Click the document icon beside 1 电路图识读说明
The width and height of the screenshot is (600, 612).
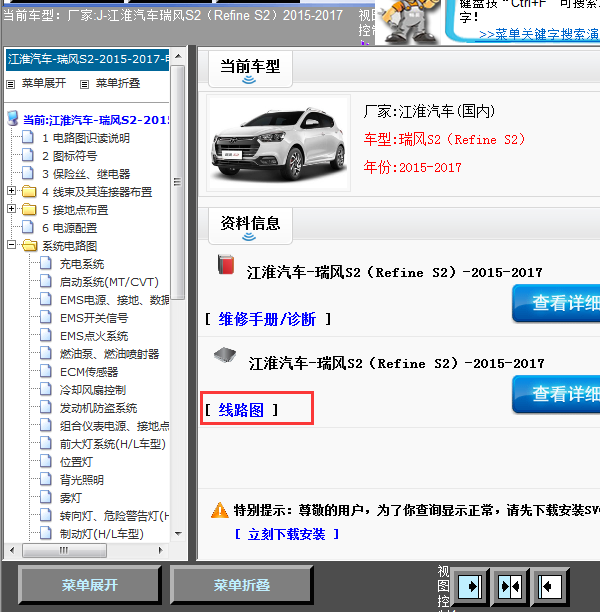pyautogui.click(x=28, y=137)
